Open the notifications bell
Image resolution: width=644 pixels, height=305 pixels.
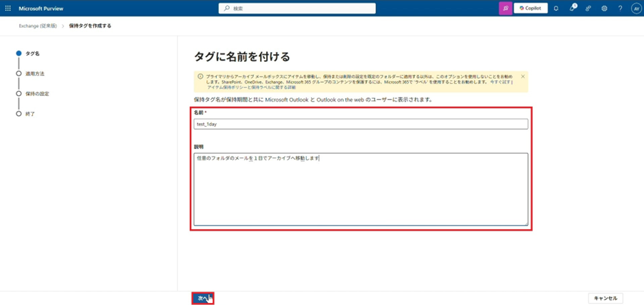[556, 8]
